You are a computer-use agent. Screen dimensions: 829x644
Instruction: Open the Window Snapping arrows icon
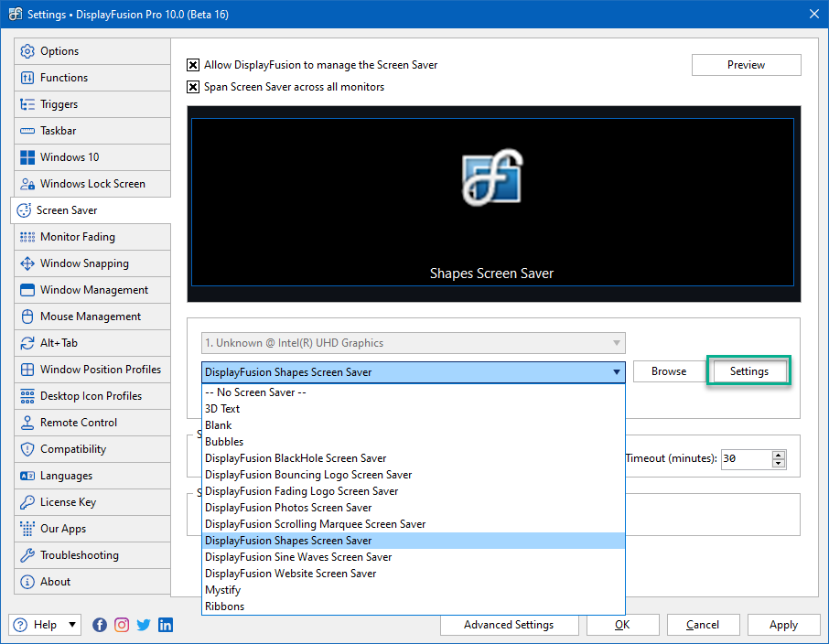[x=27, y=263]
